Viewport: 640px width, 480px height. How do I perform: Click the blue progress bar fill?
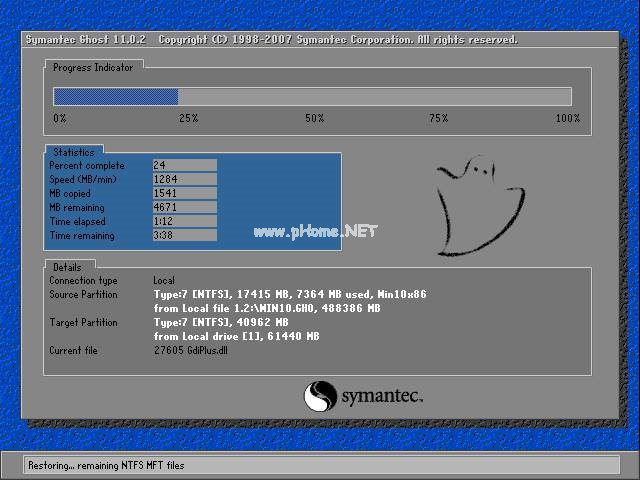[115, 97]
